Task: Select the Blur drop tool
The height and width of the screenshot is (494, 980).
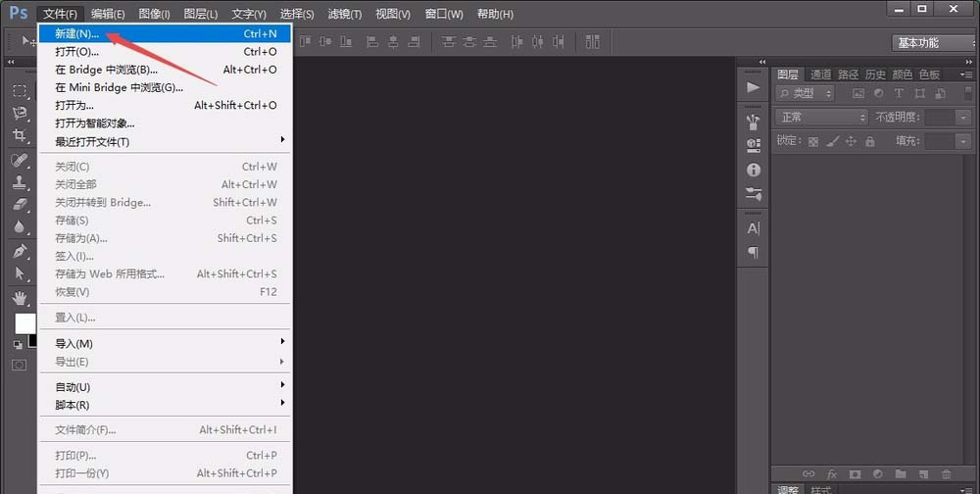Action: (x=20, y=226)
